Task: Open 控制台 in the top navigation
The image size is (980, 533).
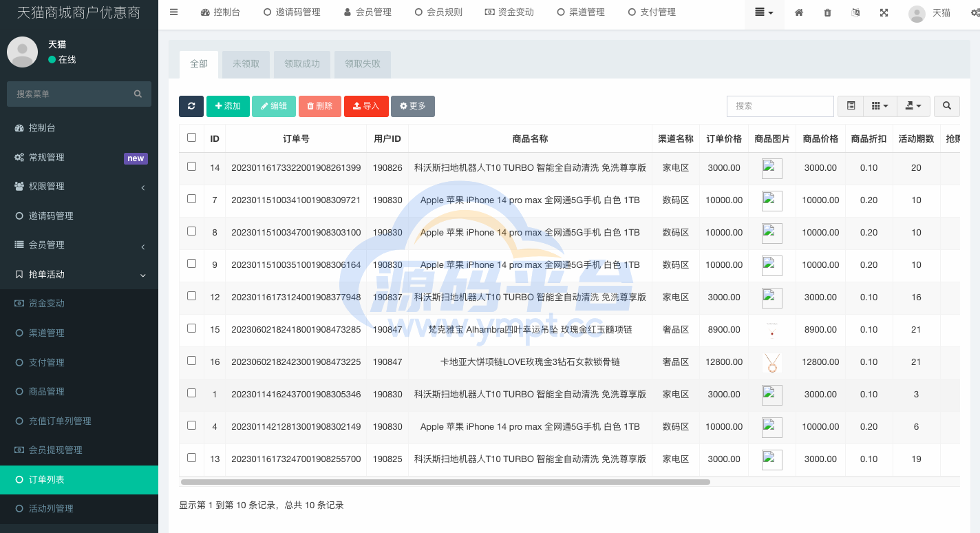Action: 220,12
